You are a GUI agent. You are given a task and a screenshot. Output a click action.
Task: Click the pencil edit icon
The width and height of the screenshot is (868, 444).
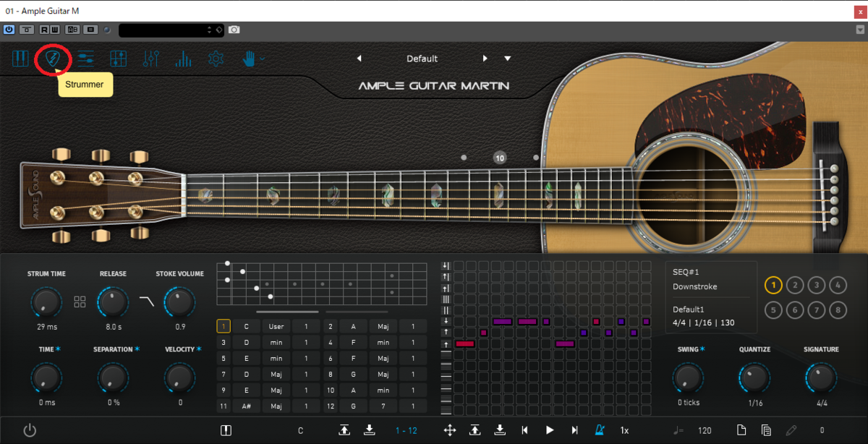(x=791, y=430)
